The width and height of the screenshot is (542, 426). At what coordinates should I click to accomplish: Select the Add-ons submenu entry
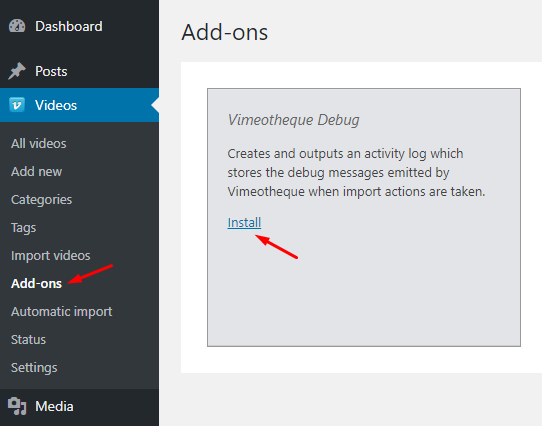[x=36, y=284]
